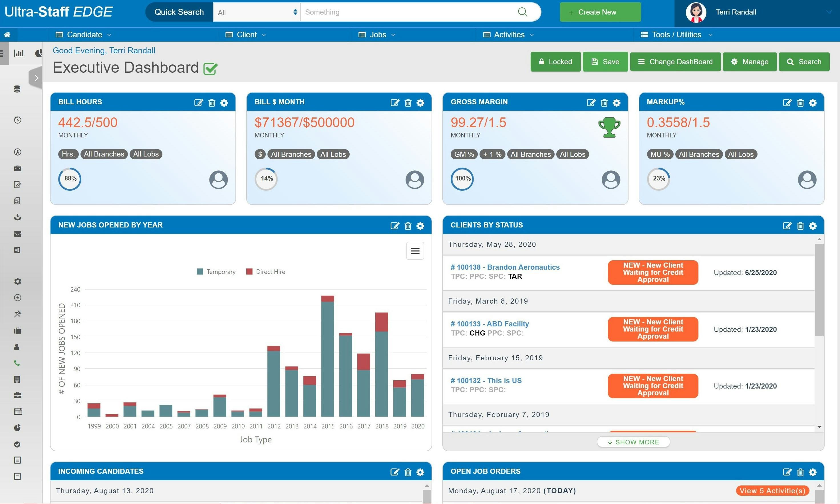Image resolution: width=840 pixels, height=504 pixels.
Task: Click the edit pencil on Markup% widget
Action: point(787,103)
